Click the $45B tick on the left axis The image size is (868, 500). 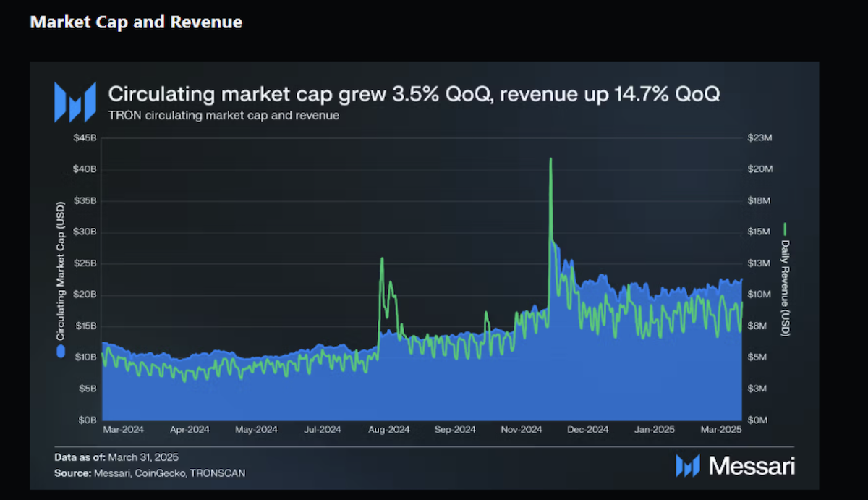coord(85,138)
